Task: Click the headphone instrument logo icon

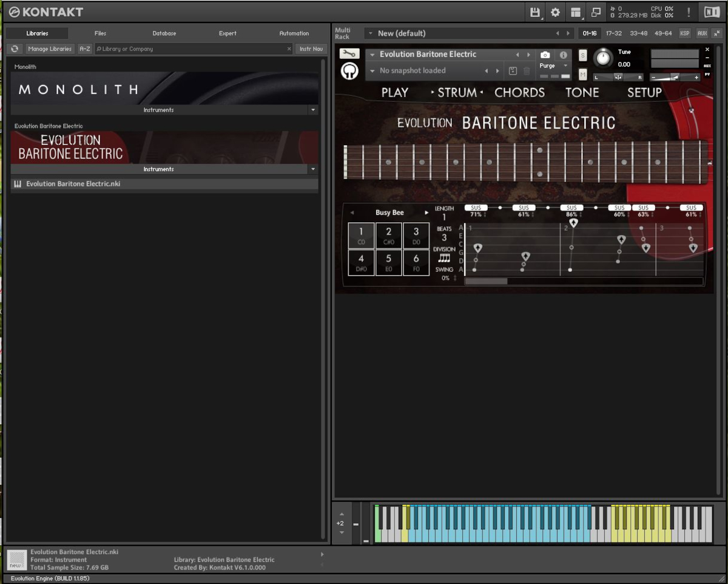Action: click(x=349, y=72)
